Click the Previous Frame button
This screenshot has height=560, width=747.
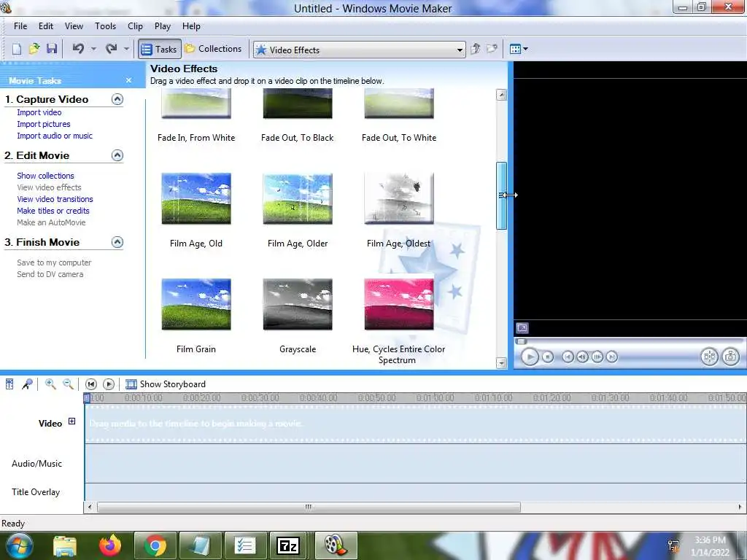click(x=582, y=357)
